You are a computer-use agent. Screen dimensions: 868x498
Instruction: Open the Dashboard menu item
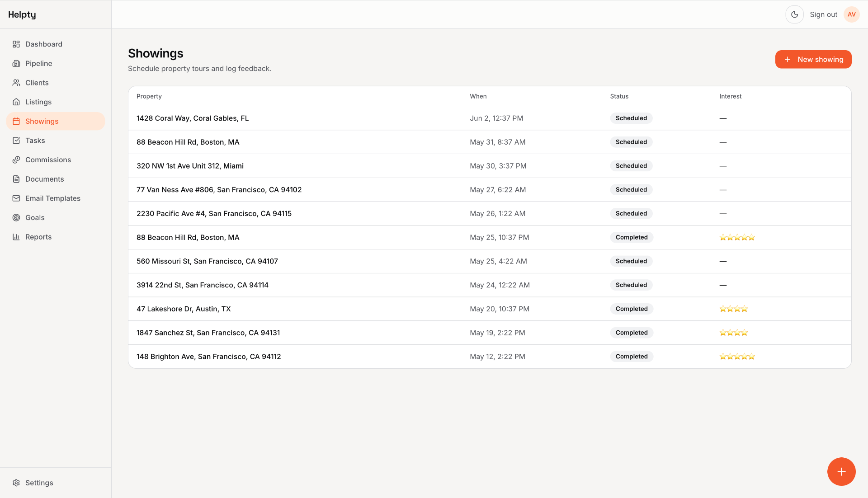tap(56, 44)
